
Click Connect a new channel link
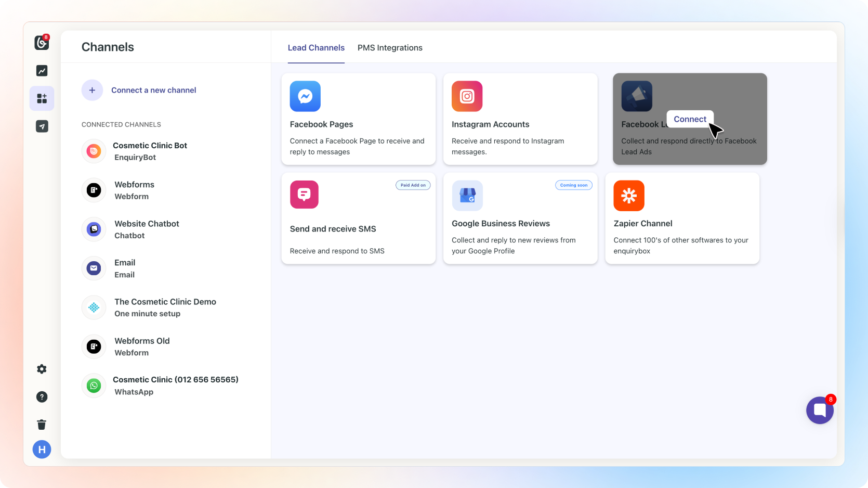tap(154, 90)
